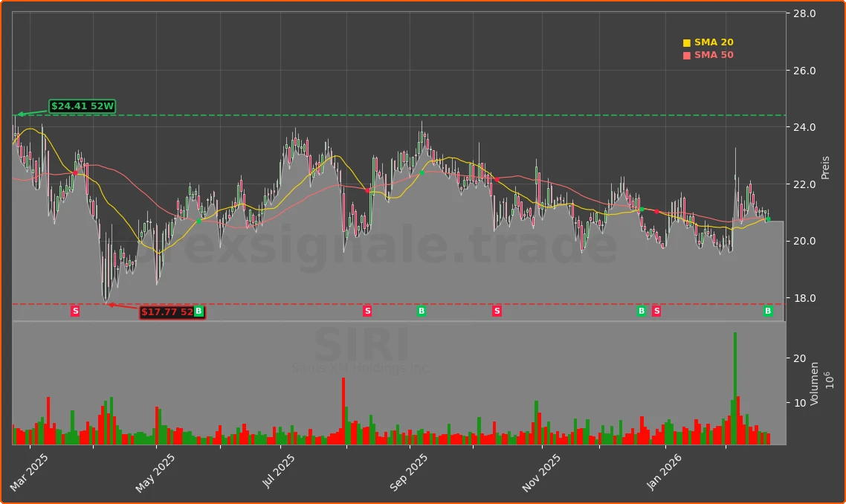Click the SMA 50 legend label
The width and height of the screenshot is (846, 504).
714,56
